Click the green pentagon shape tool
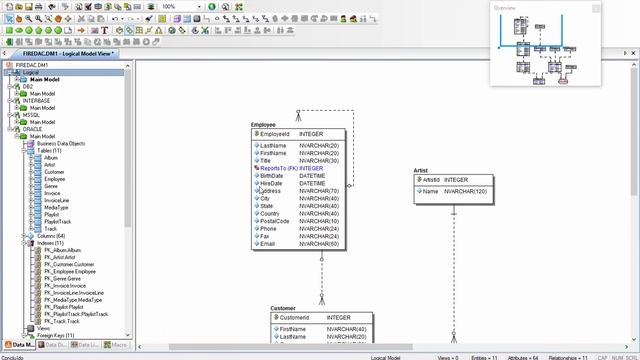Viewport: 640px width, 360px height. 38,30
